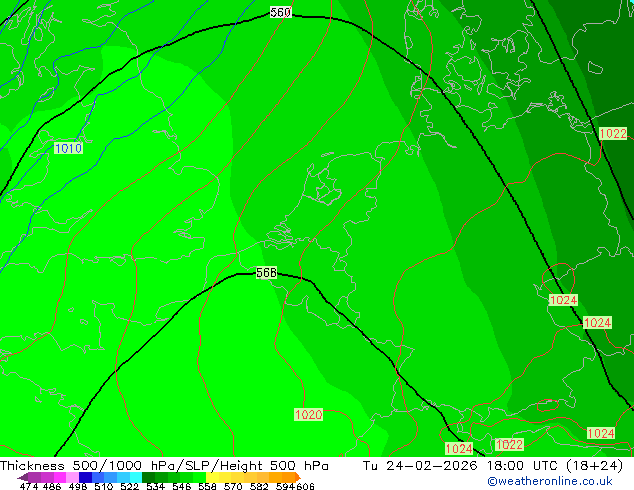Select the darkest green legend swatch
634x490 pixels.
point(148,477)
